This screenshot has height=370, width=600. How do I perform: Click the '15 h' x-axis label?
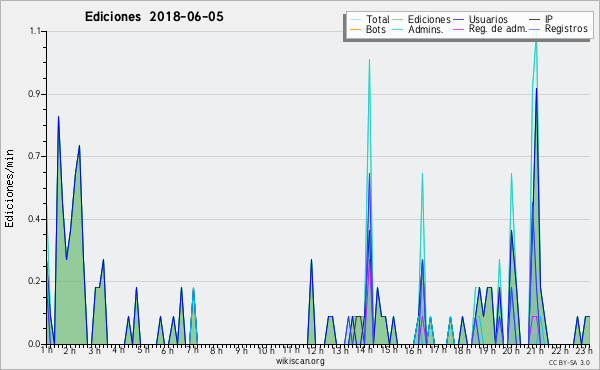pyautogui.click(x=389, y=350)
